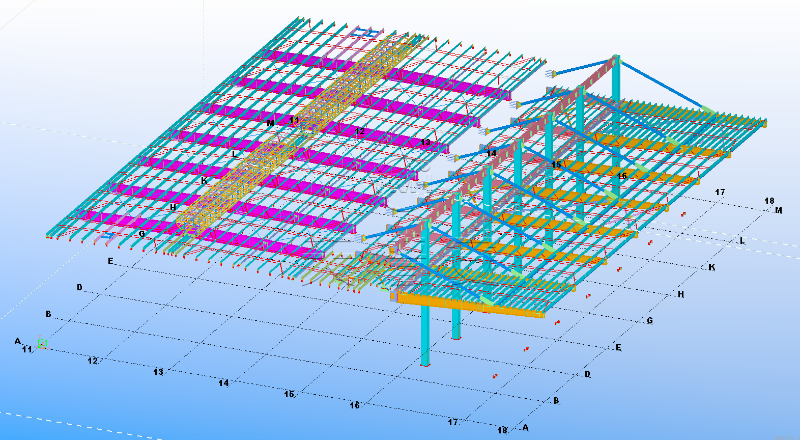Pick grid label H on the right side

coord(680,295)
